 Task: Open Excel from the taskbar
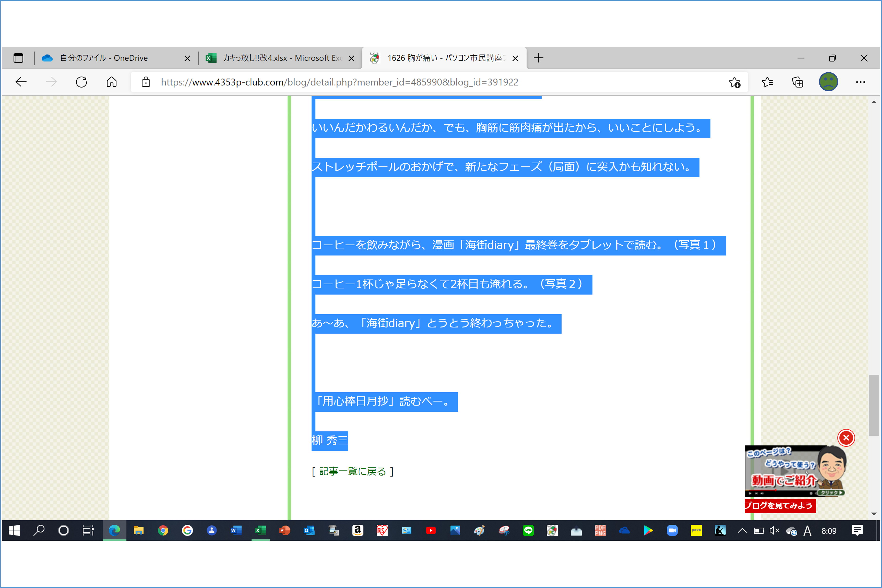point(260,530)
